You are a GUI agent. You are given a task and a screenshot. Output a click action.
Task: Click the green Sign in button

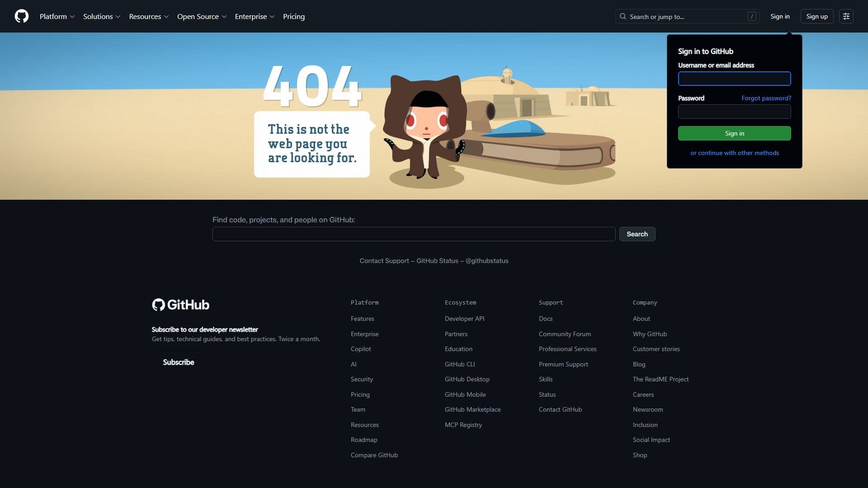point(734,133)
